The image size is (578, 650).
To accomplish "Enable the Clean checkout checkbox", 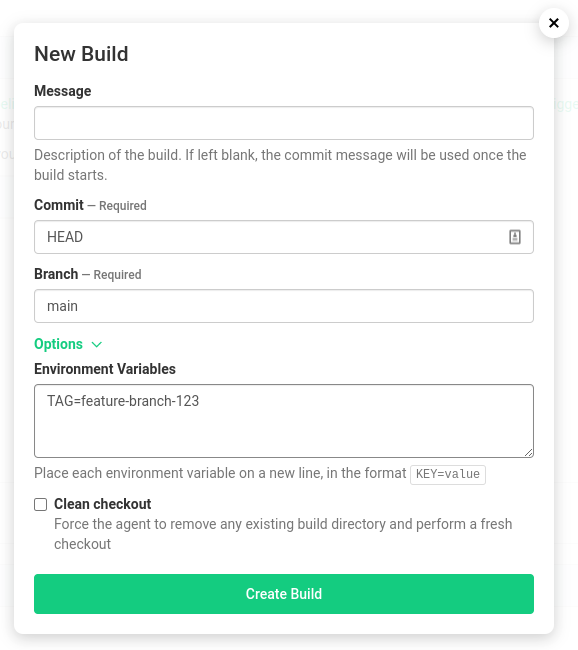I will pyautogui.click(x=41, y=504).
